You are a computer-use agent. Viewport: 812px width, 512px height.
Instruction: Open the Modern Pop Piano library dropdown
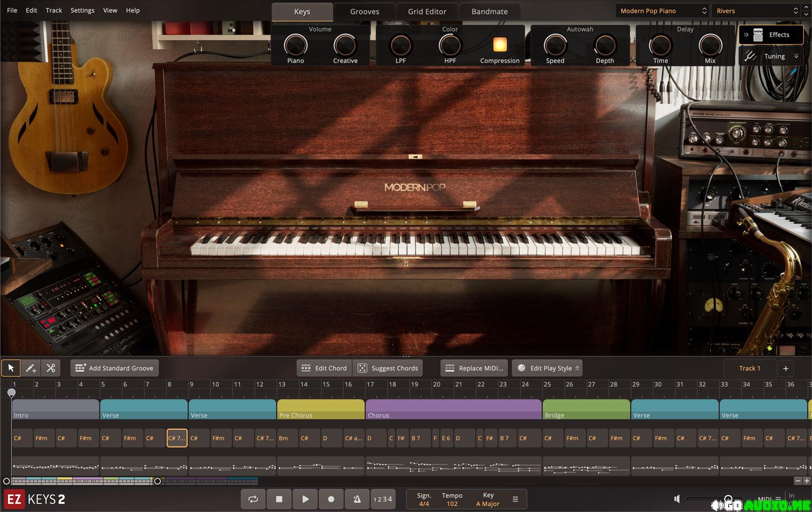tap(663, 11)
